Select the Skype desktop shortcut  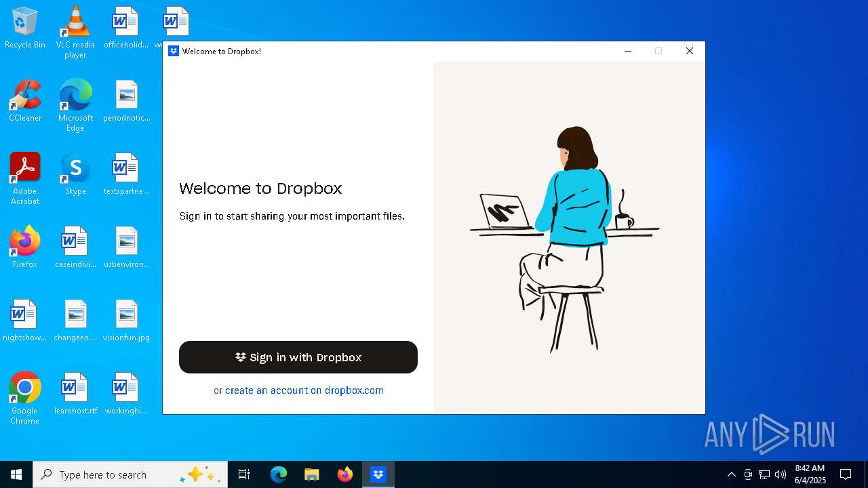point(75,175)
